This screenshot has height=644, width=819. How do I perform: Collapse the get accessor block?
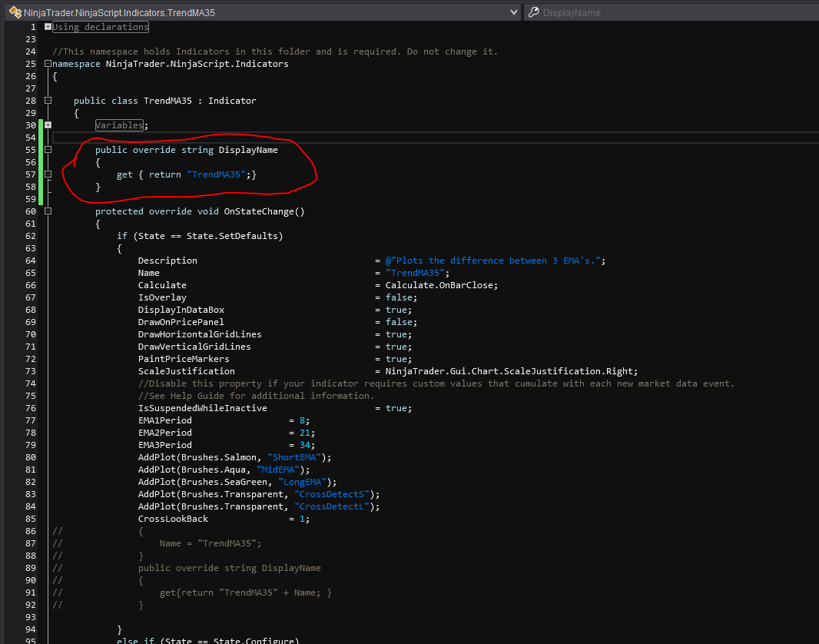tap(48, 174)
